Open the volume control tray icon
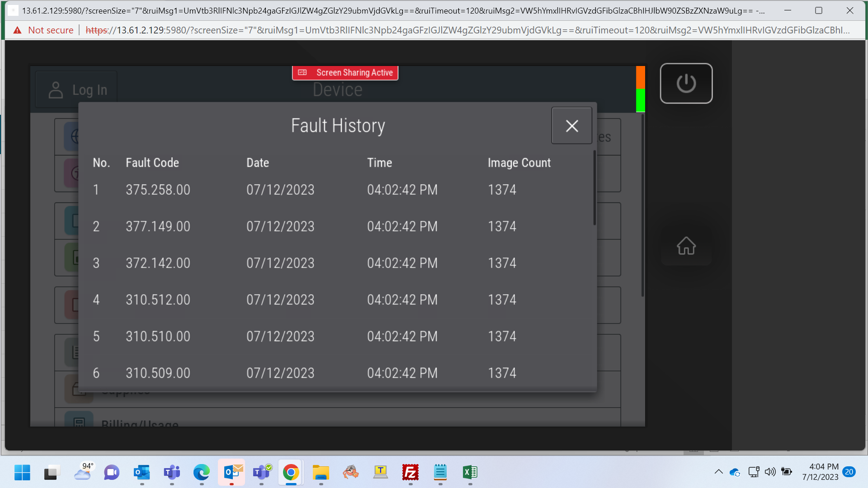This screenshot has width=868, height=488. (770, 472)
